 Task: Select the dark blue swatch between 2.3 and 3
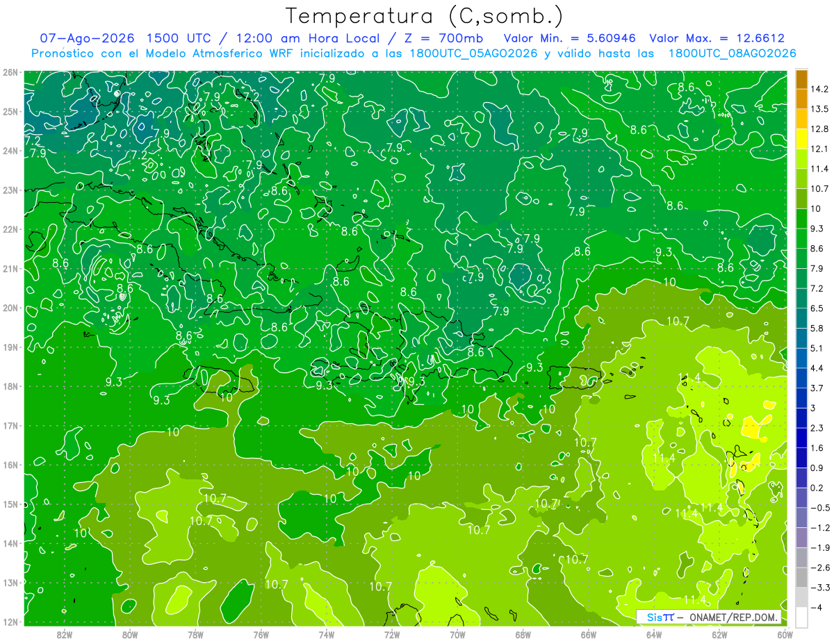801,418
